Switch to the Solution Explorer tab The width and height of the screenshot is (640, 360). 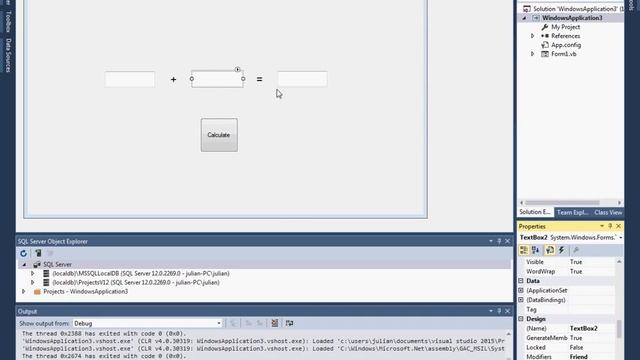(535, 212)
